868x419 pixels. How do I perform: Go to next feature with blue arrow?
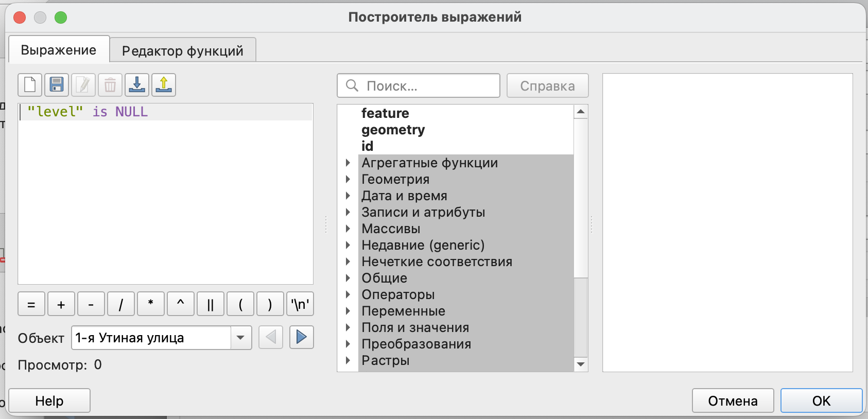point(302,338)
